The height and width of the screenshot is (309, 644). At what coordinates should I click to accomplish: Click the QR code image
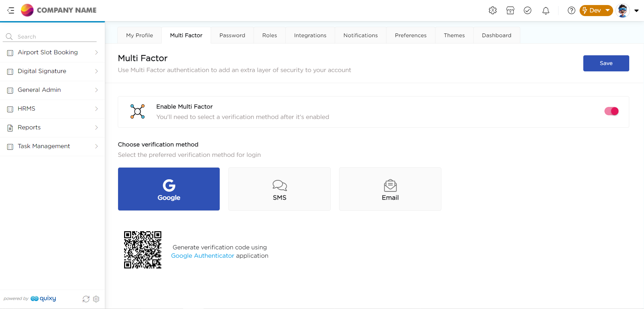tap(143, 250)
